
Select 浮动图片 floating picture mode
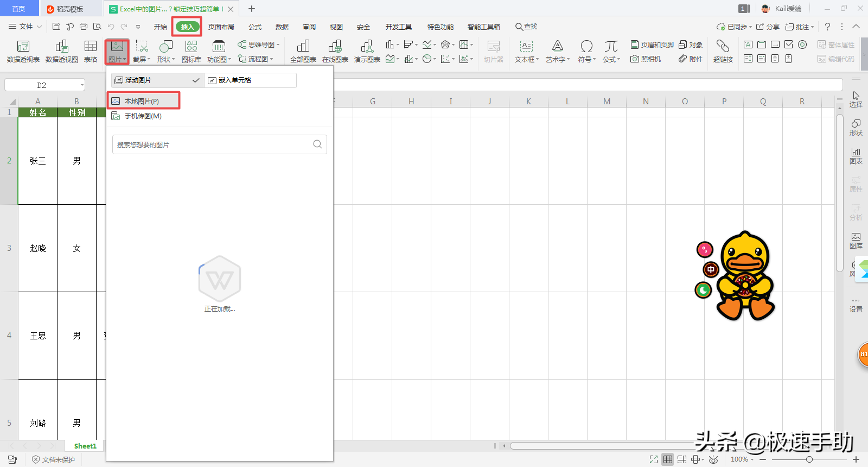157,80
